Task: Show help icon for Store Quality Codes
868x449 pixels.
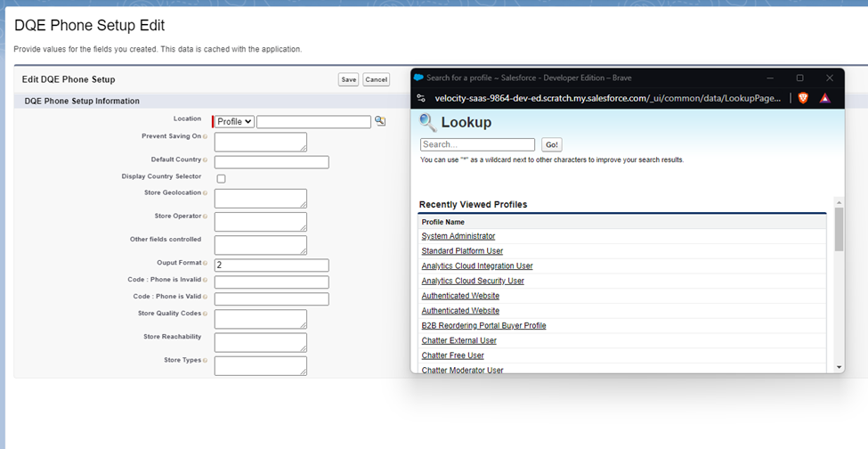Action: (206, 314)
